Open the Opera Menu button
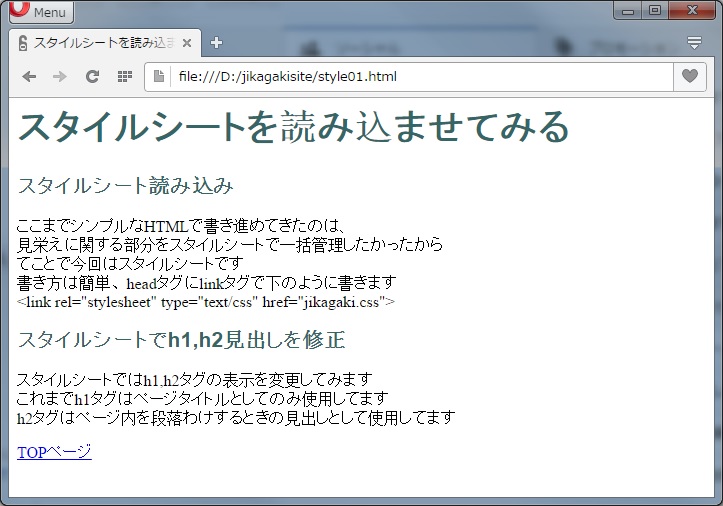 click(41, 12)
